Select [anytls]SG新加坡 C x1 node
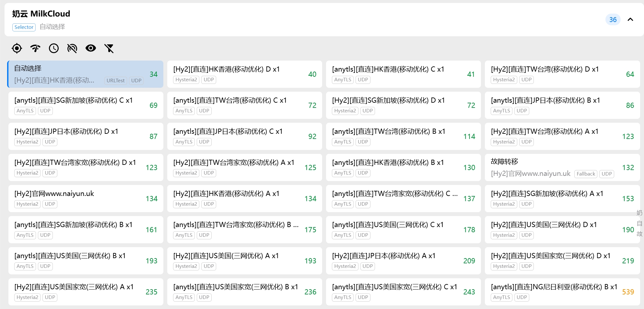 [x=86, y=105]
